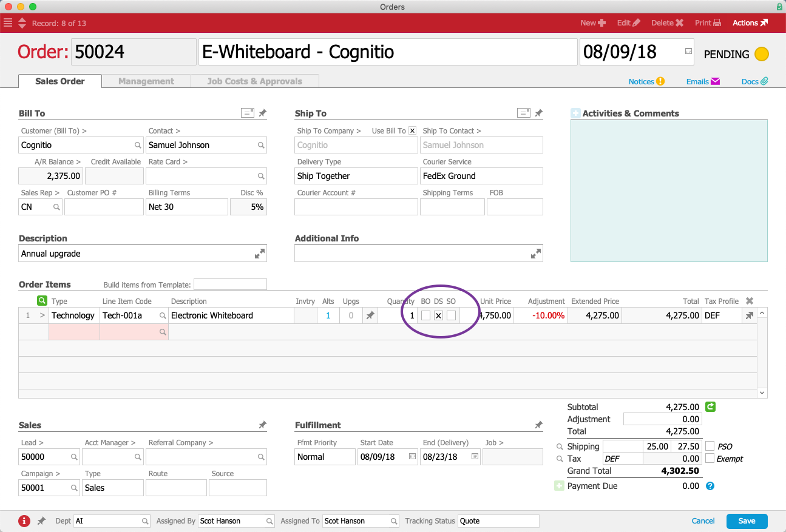Click the delete X icon in Order Items header
786x532 pixels.
750,301
